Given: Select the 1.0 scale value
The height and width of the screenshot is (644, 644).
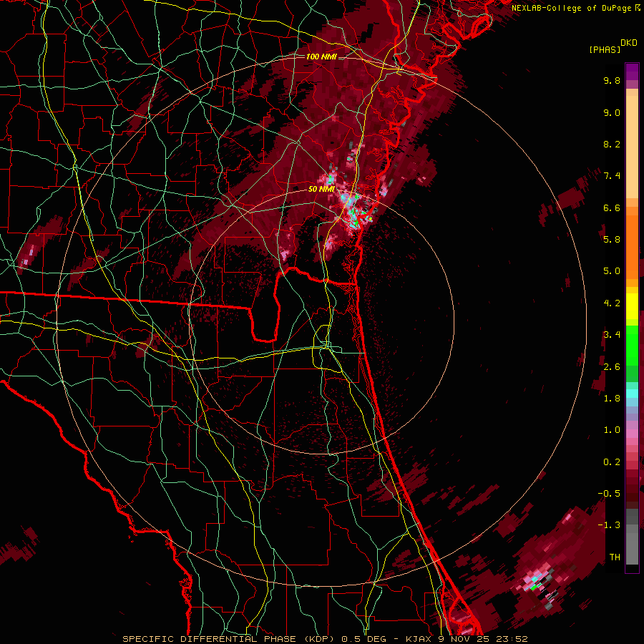Looking at the screenshot, I should click(612, 430).
